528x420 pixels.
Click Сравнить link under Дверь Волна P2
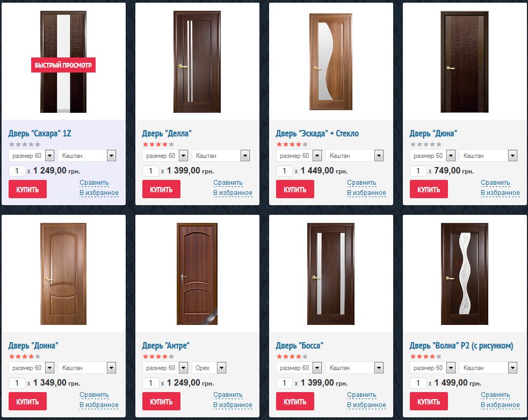tap(495, 395)
